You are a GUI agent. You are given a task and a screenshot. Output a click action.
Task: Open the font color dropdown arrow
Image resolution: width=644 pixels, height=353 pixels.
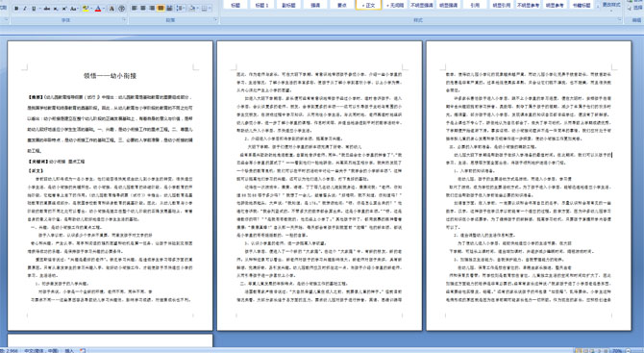[x=104, y=9]
